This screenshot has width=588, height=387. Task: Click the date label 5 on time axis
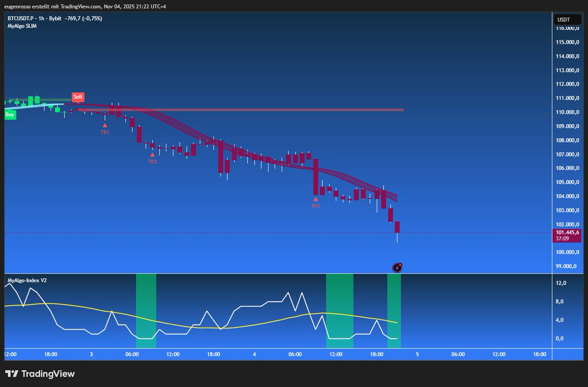(417, 354)
